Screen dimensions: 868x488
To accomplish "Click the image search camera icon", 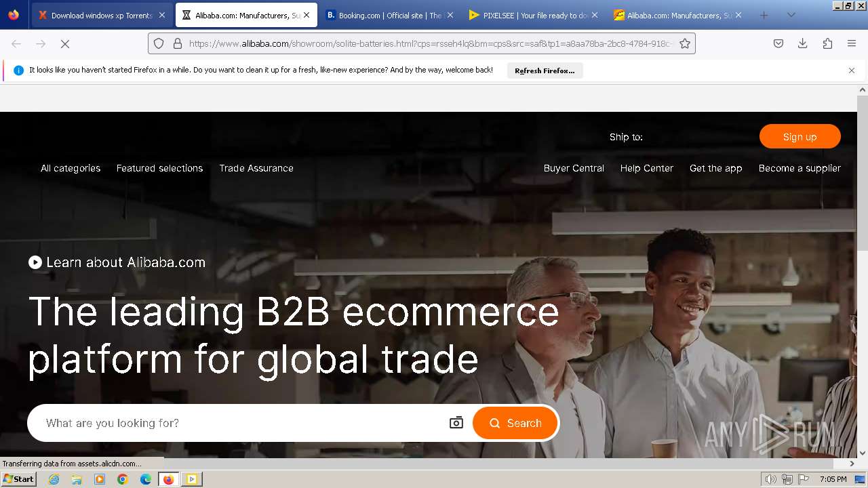I will [x=456, y=423].
